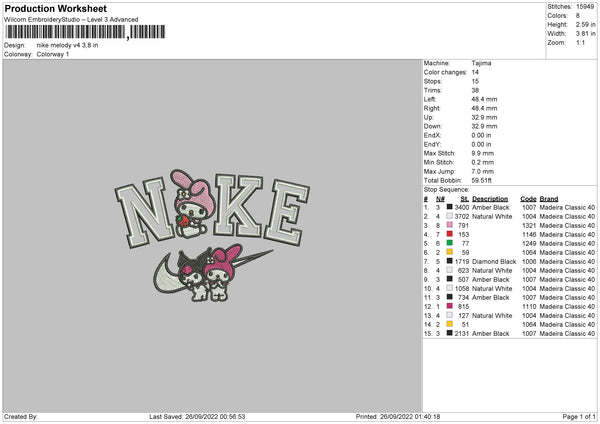Click the Machine value Tajima
The image size is (600, 424).
[481, 63]
